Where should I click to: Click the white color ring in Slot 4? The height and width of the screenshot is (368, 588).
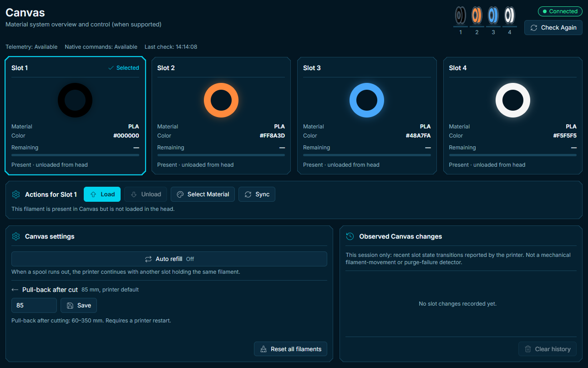click(x=513, y=100)
